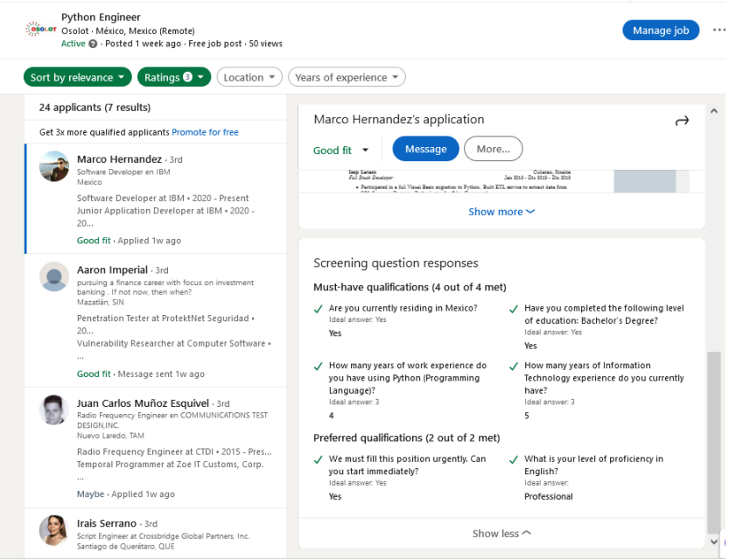Image resolution: width=729 pixels, height=560 pixels.
Task: Click the Promote for free link
Action: click(x=205, y=132)
